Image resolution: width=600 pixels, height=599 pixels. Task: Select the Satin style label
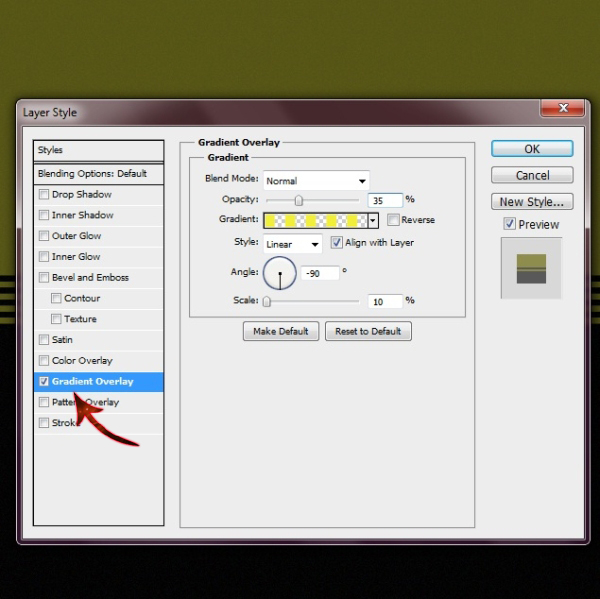pos(62,339)
